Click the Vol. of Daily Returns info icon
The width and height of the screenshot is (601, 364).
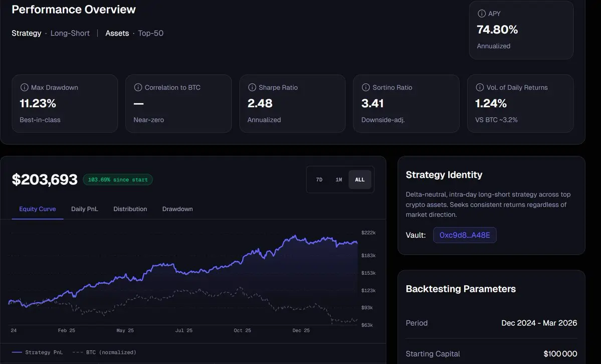pos(479,87)
